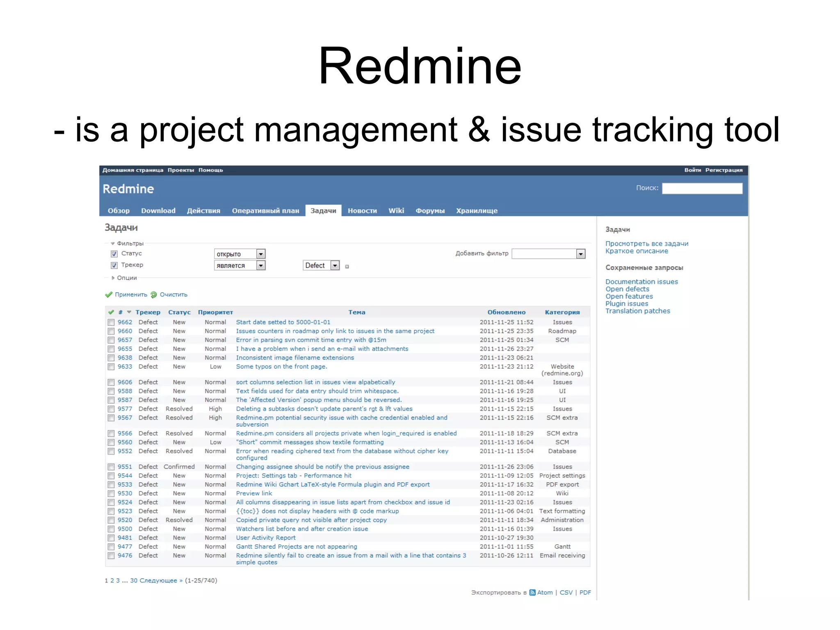The height and width of the screenshot is (630, 840).
Task: Export issues as CSV
Action: tap(566, 592)
